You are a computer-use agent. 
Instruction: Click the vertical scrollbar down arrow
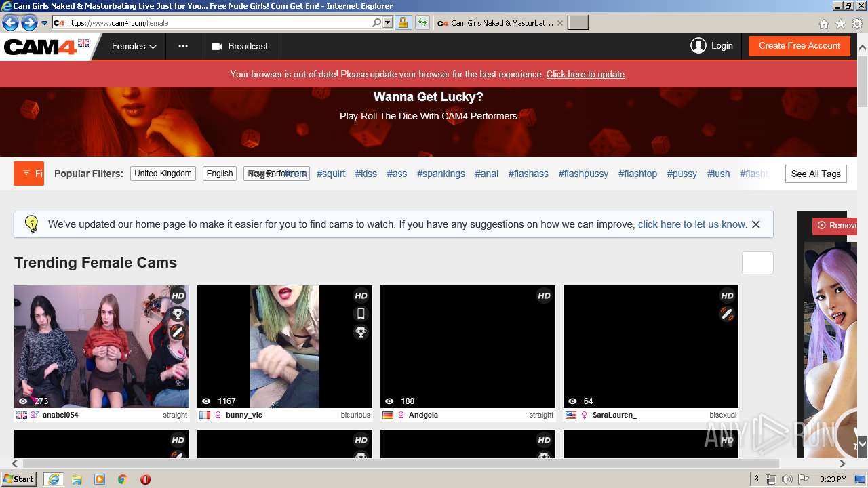pos(862,445)
